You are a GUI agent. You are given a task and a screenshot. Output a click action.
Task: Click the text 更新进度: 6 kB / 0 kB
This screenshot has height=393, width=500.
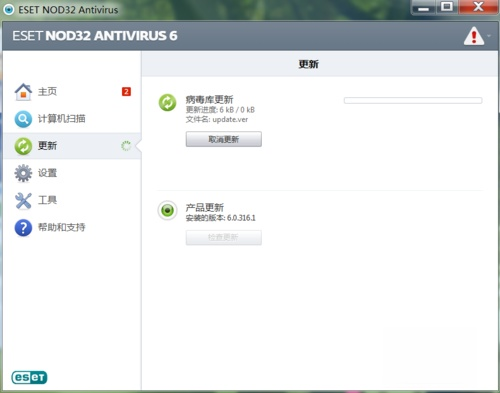click(x=220, y=110)
